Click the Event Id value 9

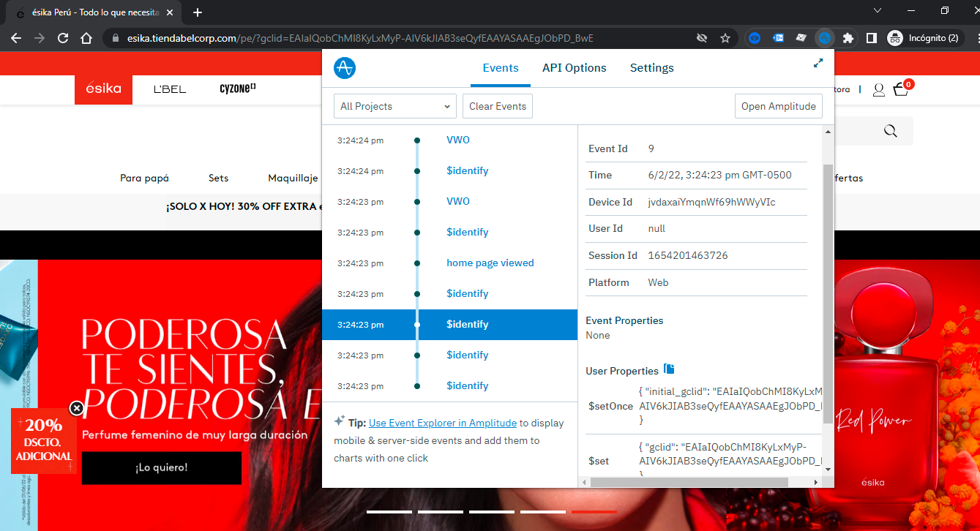651,148
